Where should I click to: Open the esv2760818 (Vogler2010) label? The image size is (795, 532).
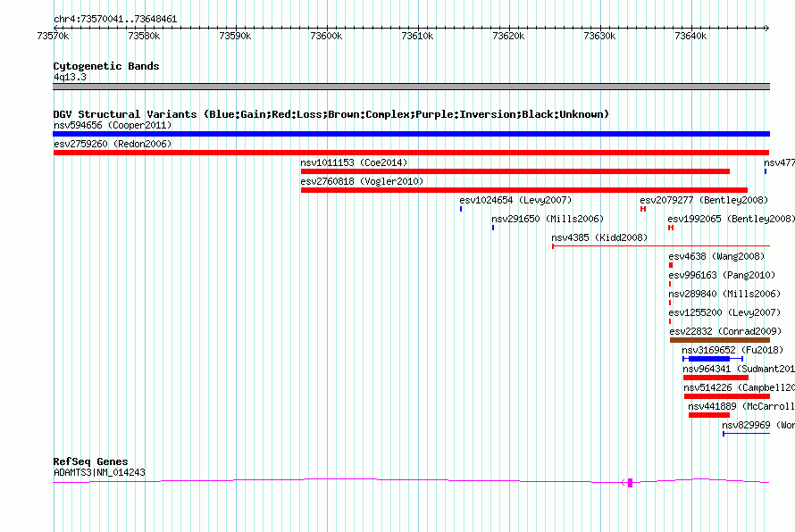(362, 181)
